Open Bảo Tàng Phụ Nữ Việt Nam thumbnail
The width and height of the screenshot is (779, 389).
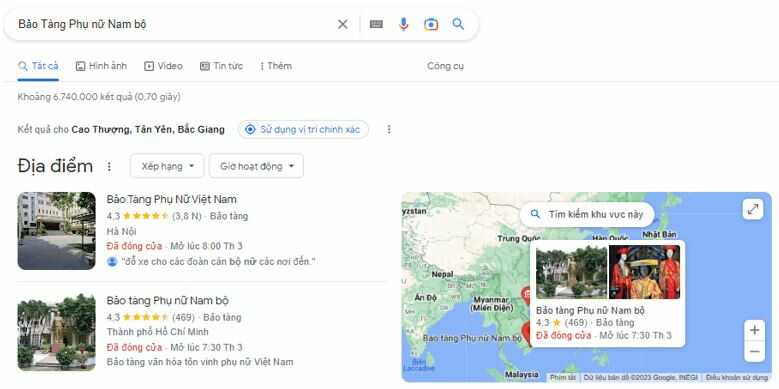(56, 231)
